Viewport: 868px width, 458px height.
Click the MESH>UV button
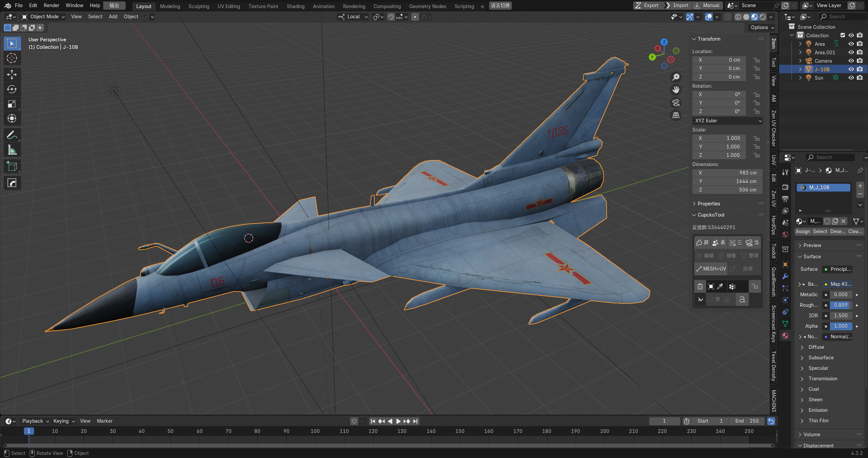click(x=711, y=269)
